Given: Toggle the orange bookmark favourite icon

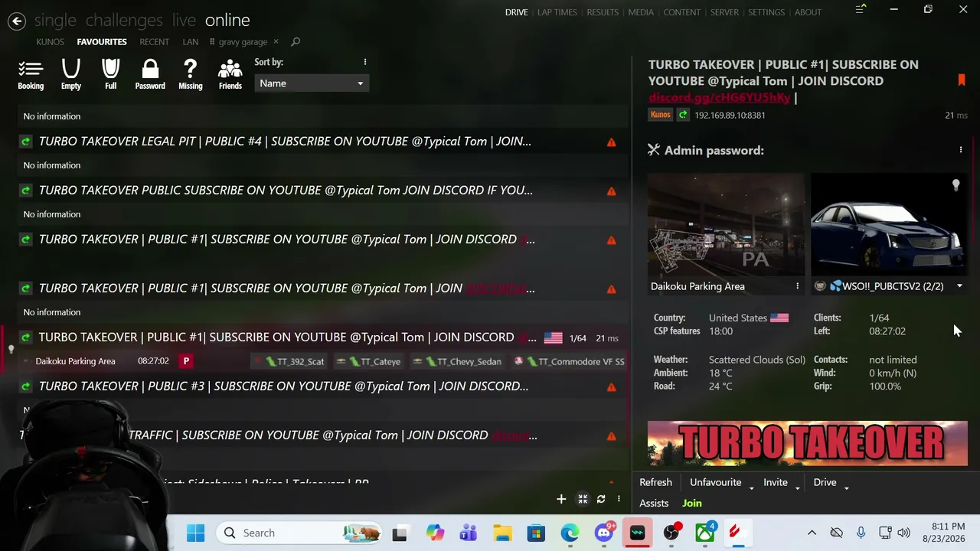Looking at the screenshot, I should click(962, 80).
